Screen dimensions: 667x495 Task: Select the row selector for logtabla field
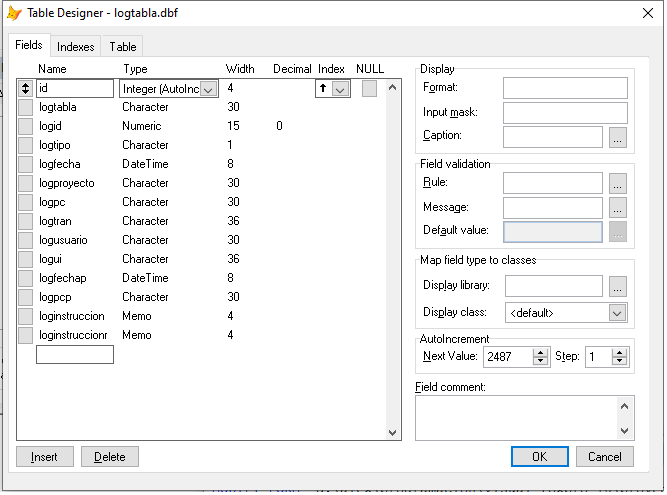[27, 108]
